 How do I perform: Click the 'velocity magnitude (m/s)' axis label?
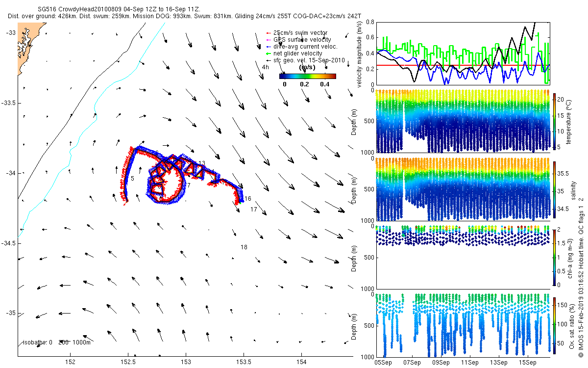click(360, 53)
